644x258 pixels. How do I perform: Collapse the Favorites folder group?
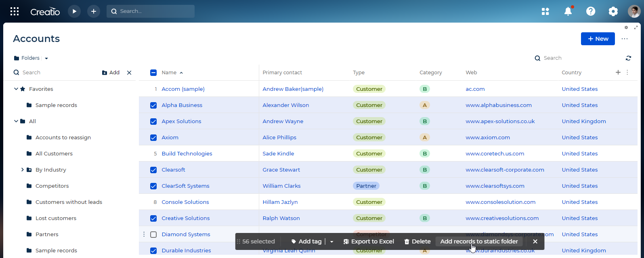[x=16, y=89]
